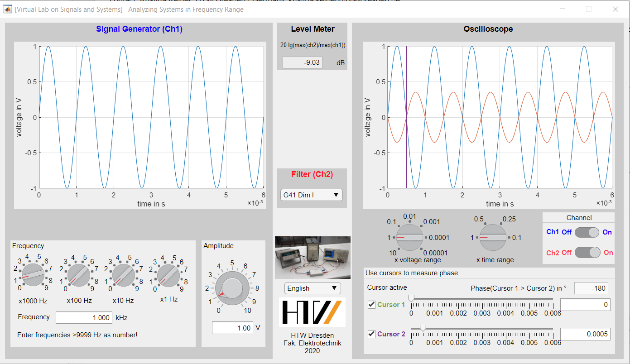Open the G41 Dim I filter dropdown
Image resolution: width=630 pixels, height=364 pixels.
[x=312, y=195]
